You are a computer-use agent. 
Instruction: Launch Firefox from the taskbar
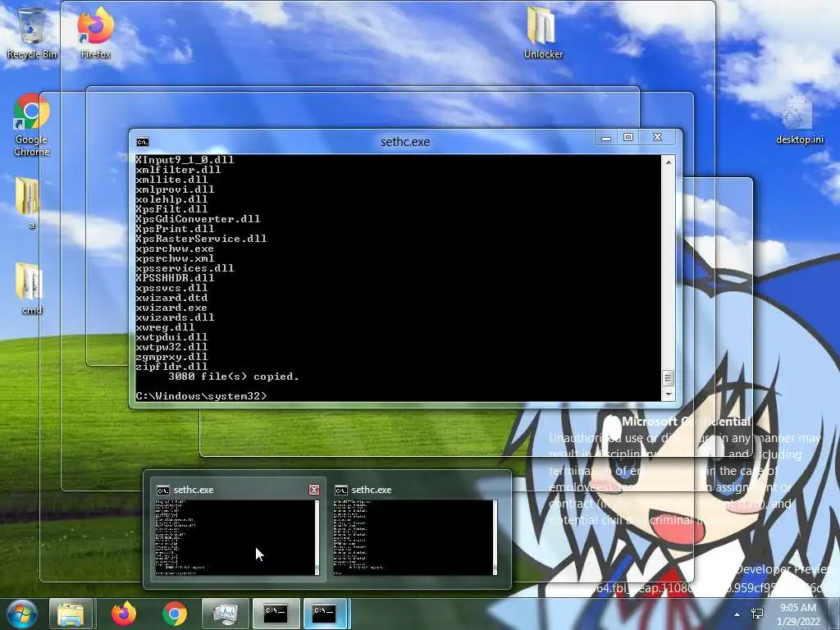click(x=124, y=614)
